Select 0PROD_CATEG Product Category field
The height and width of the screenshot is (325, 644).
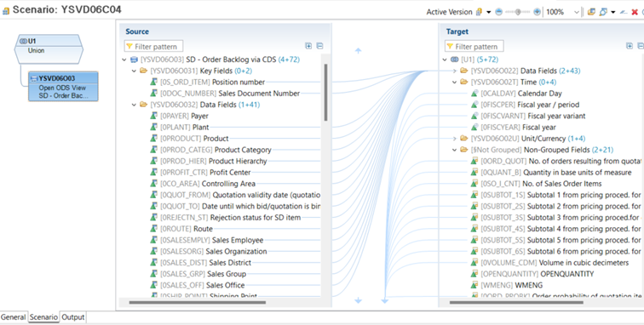210,151
